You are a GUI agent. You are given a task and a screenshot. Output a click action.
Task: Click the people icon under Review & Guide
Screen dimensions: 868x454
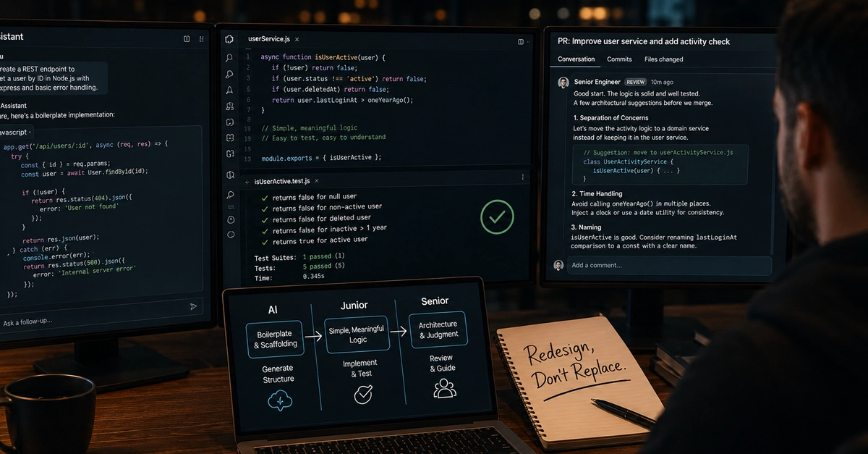tap(444, 388)
